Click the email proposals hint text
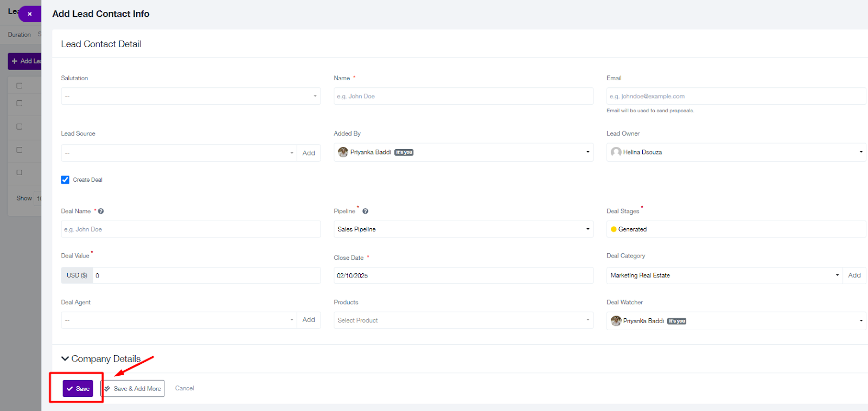The width and height of the screenshot is (868, 411). tap(650, 111)
